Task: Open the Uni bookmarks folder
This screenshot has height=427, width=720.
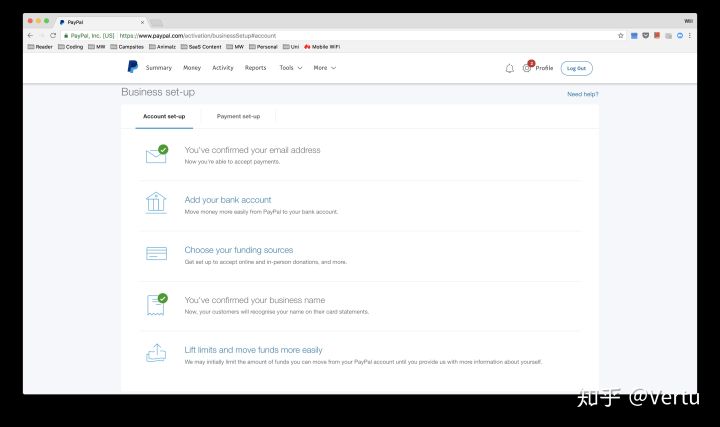Action: click(291, 47)
